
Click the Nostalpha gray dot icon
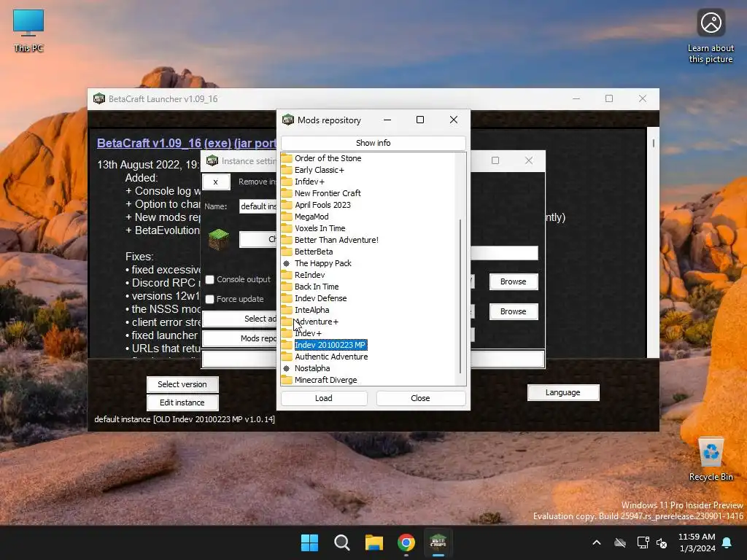286,368
